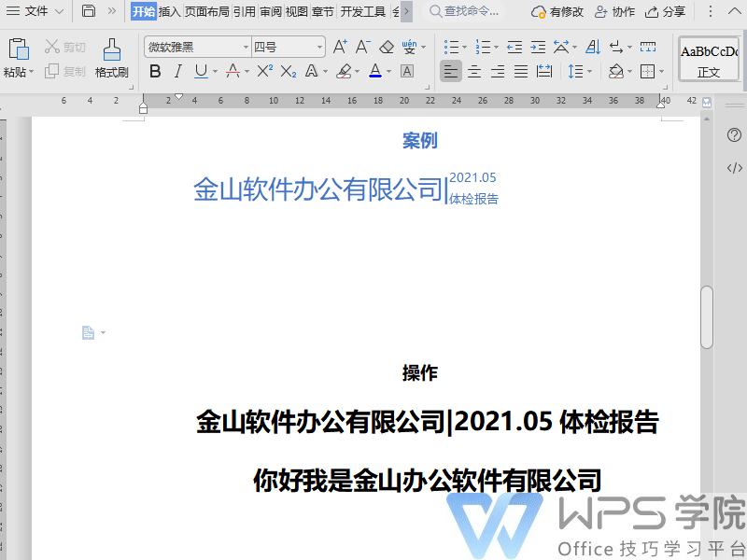Click the show paragraph marks icon
Image resolution: width=747 pixels, height=560 pixels.
coord(616,47)
